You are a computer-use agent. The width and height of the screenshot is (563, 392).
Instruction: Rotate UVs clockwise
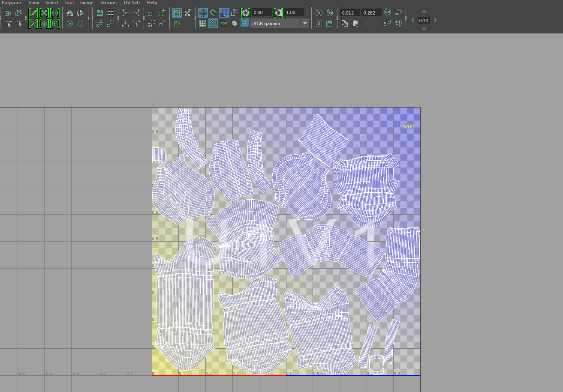[x=80, y=24]
